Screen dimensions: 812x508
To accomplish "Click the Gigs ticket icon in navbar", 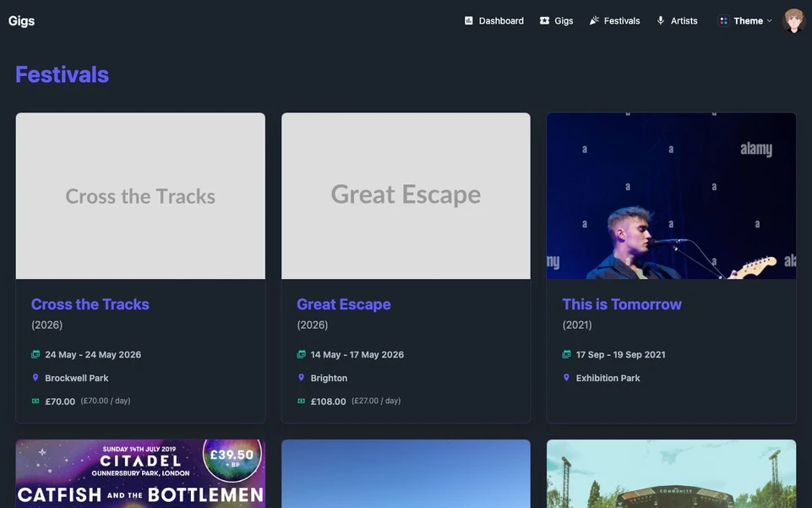I will pyautogui.click(x=544, y=21).
